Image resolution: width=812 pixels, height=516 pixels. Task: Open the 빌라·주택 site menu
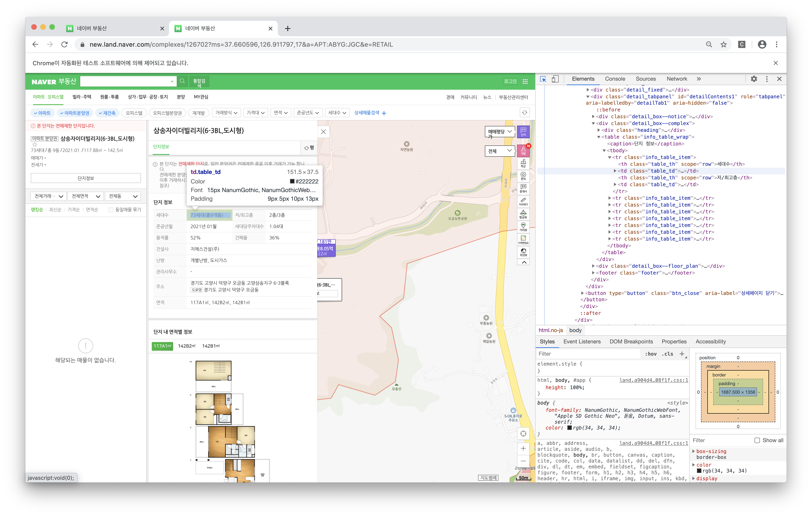(x=82, y=97)
